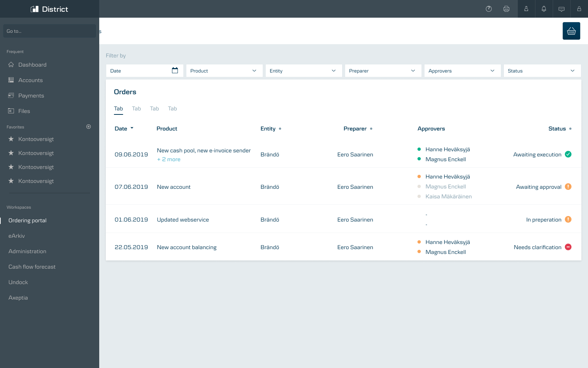
Task: Open Cash flow forecast workspace
Action: coord(32,267)
